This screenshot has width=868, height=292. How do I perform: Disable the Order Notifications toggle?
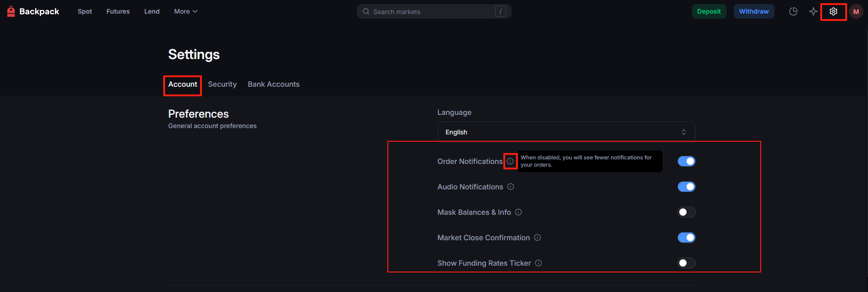(686, 161)
